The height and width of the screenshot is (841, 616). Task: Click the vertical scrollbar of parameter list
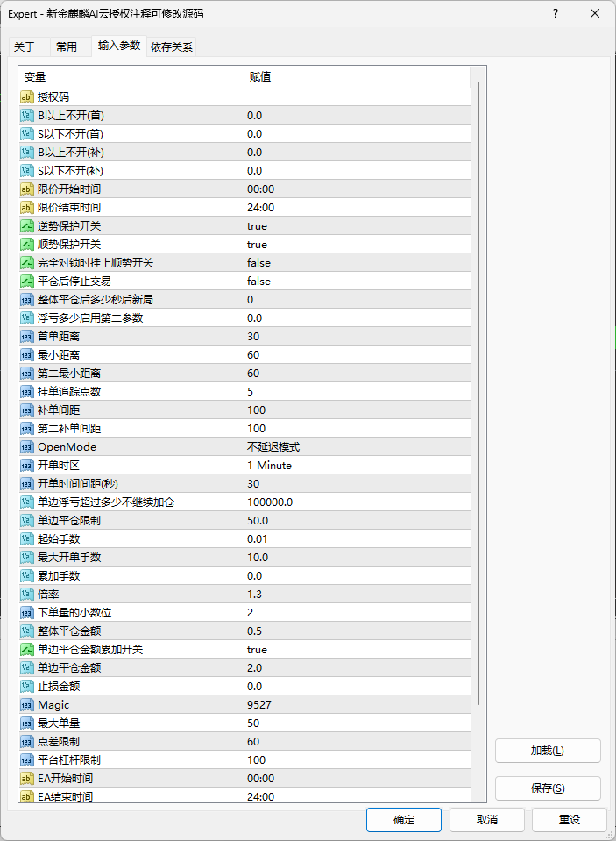(x=478, y=395)
